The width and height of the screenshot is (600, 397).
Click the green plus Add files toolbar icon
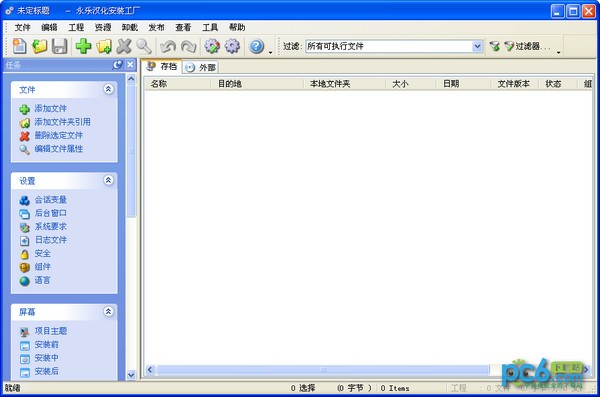point(83,46)
